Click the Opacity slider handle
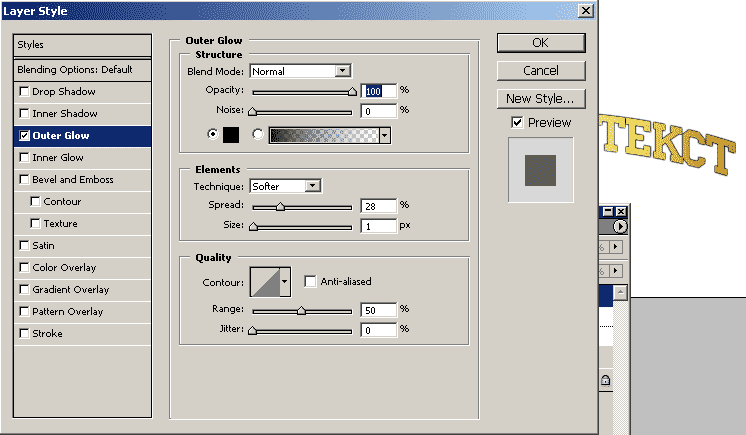This screenshot has height=435, width=746. coord(352,92)
